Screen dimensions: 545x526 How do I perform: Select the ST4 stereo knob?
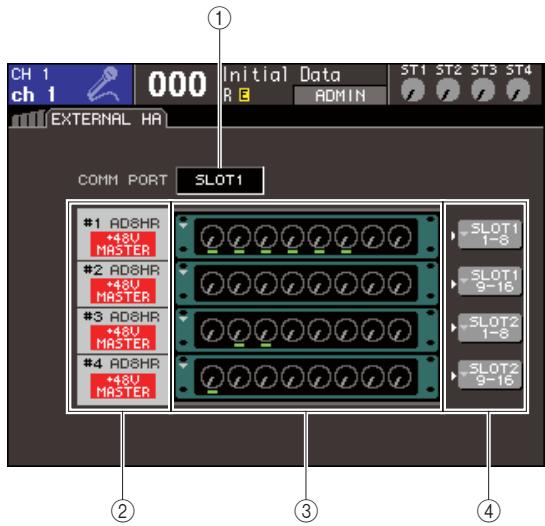click(x=518, y=90)
